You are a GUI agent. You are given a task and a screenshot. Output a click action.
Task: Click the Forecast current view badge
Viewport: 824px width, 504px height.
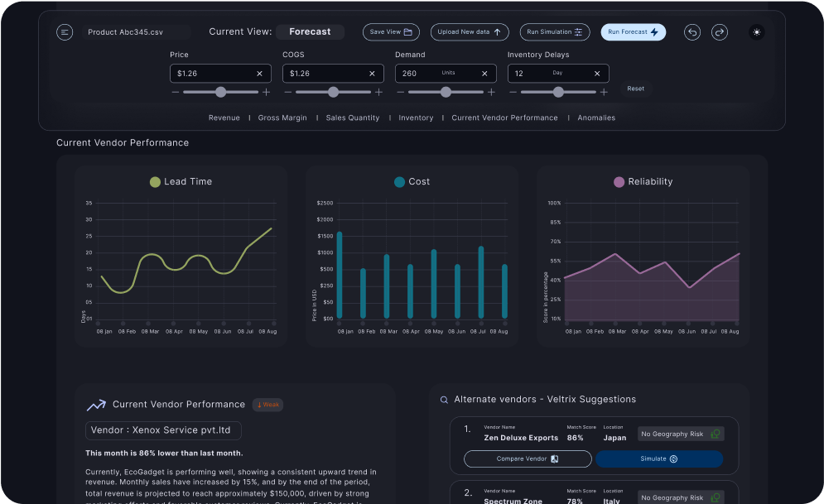(310, 32)
